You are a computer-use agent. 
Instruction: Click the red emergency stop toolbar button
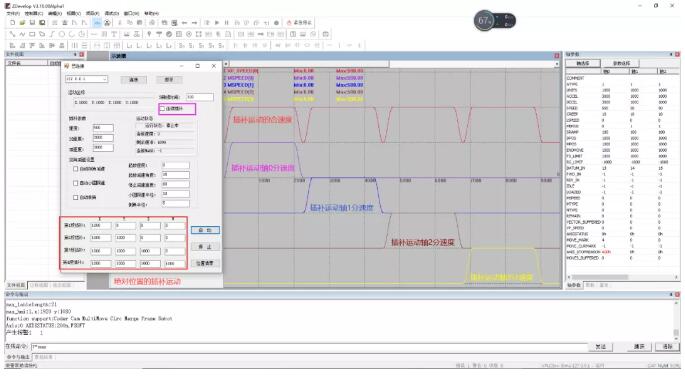299,23
